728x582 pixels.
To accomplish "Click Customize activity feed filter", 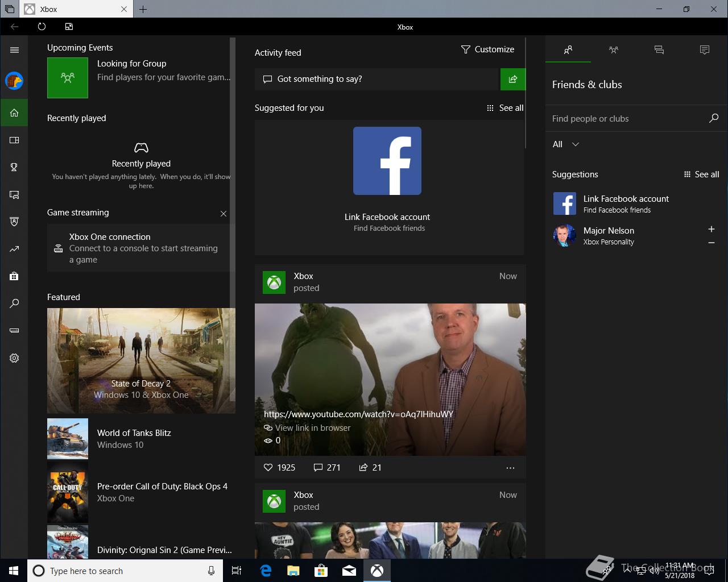I will (487, 49).
